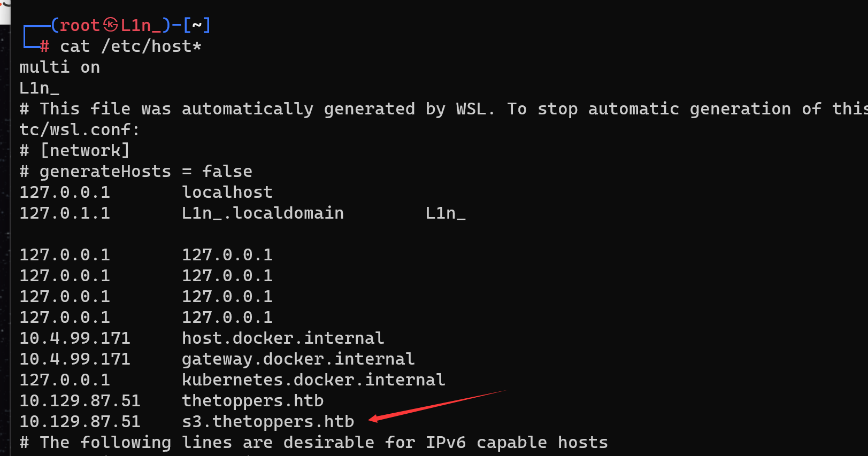Screen dimensions: 868x456
Task: Click the thetoppers.htb hostname entry
Action: (x=252, y=401)
